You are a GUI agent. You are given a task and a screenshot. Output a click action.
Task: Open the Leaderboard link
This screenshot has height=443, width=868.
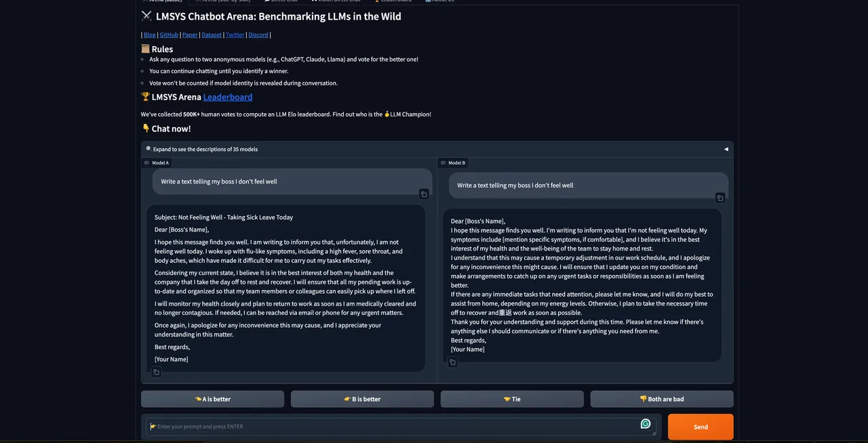(x=228, y=97)
